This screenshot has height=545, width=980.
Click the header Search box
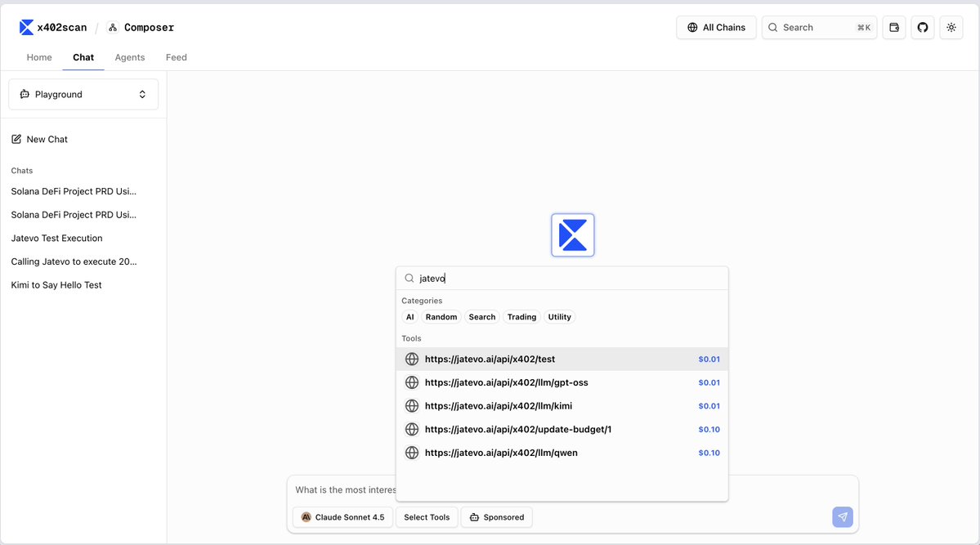[819, 28]
